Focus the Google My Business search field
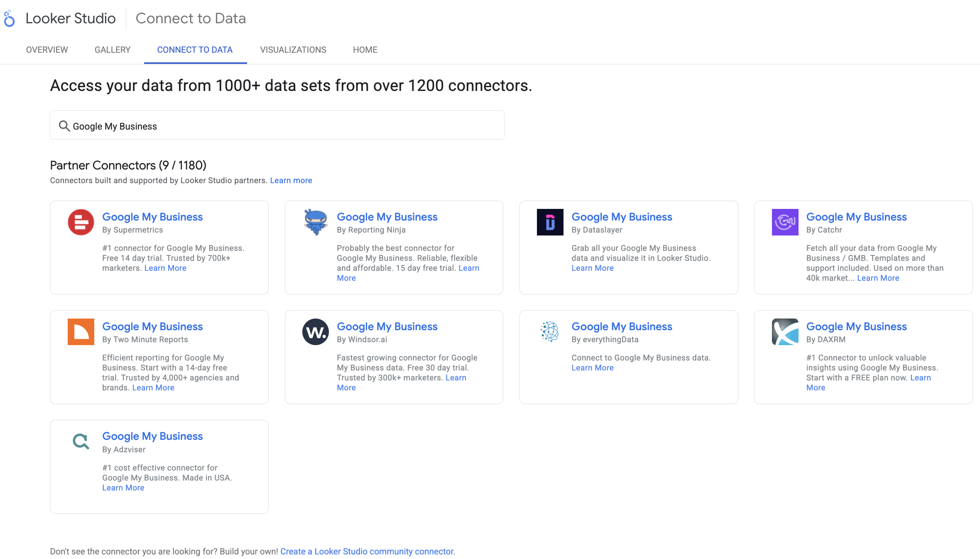This screenshot has height=559, width=980. click(277, 125)
